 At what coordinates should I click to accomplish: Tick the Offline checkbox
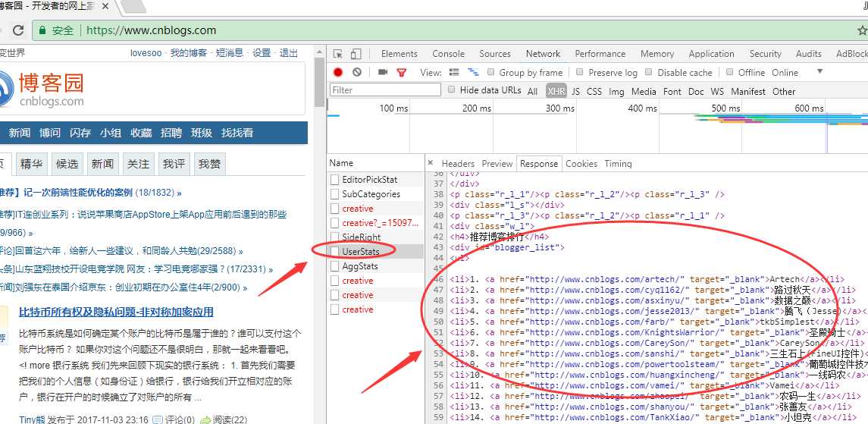click(729, 72)
